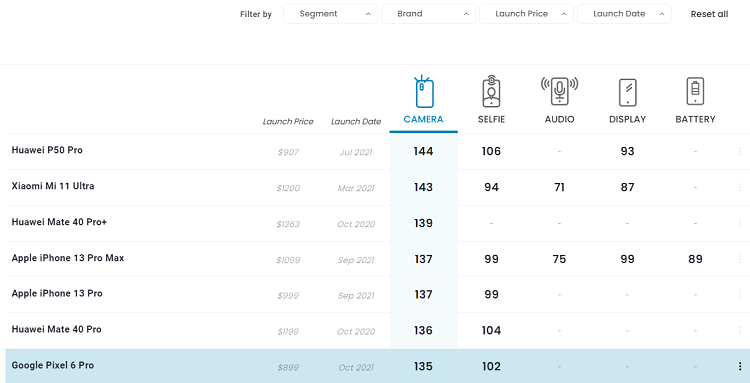Sort by DISPLAY score label
Screen dimensions: 750x383
628,119
